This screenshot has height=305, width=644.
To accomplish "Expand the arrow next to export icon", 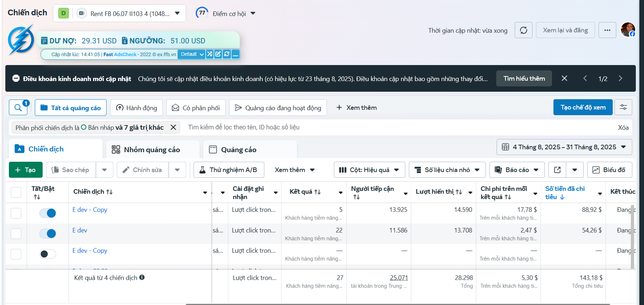I will 575,170.
